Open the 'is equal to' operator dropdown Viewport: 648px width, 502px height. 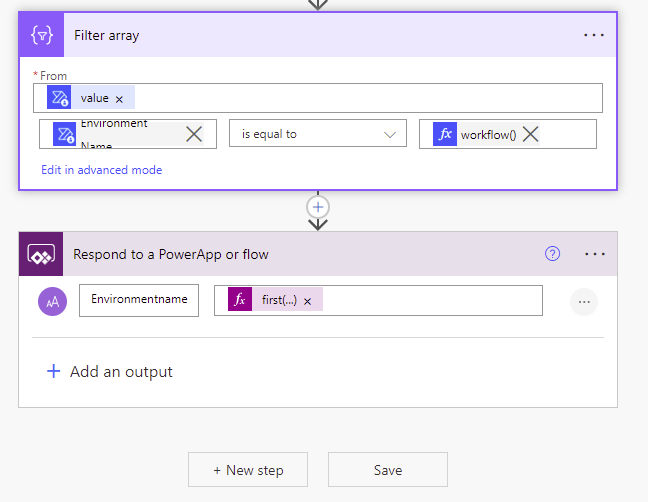pyautogui.click(x=318, y=134)
